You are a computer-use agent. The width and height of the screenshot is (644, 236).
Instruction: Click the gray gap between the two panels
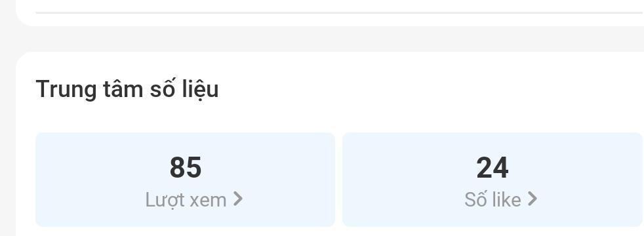point(330,39)
